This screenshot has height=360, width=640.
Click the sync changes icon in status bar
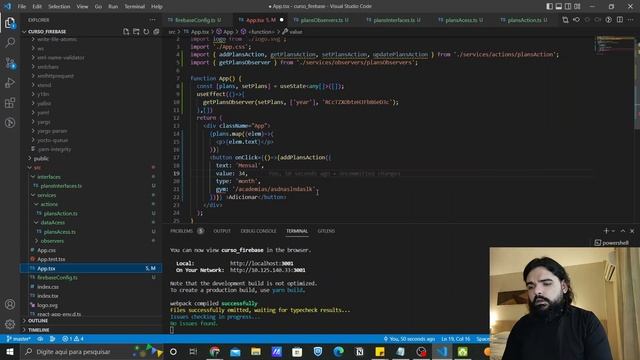[40, 339]
